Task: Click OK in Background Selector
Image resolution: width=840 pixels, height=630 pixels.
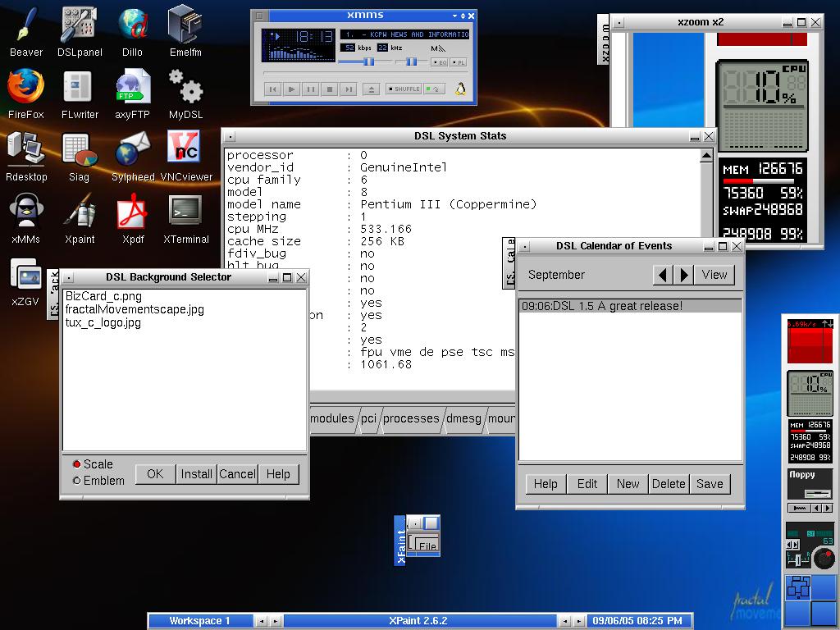Action: pyautogui.click(x=155, y=473)
